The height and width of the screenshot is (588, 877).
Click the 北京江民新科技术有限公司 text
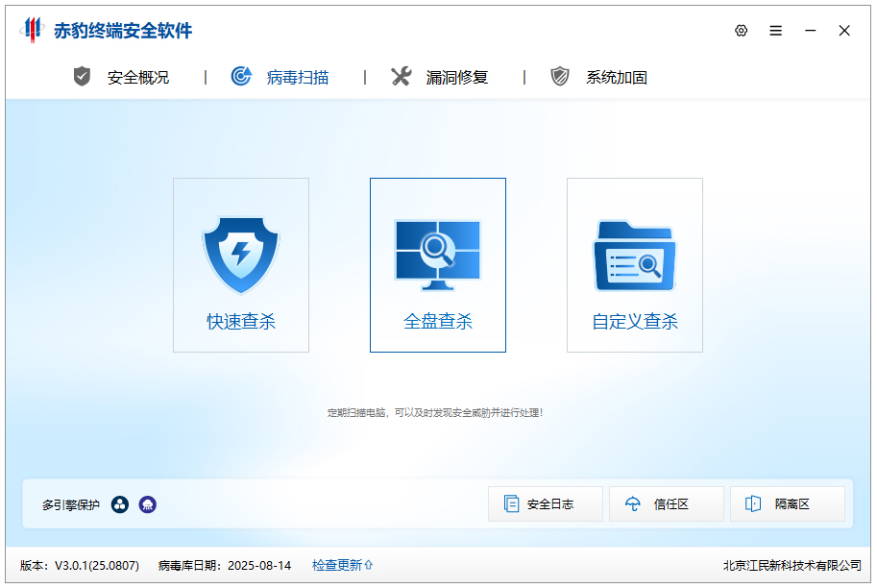pyautogui.click(x=792, y=566)
